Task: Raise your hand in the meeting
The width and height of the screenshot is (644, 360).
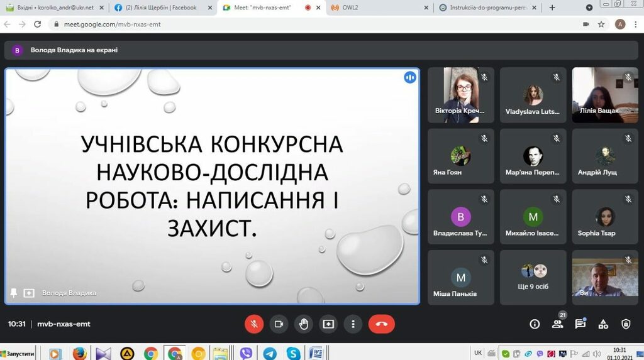Action: [x=304, y=324]
